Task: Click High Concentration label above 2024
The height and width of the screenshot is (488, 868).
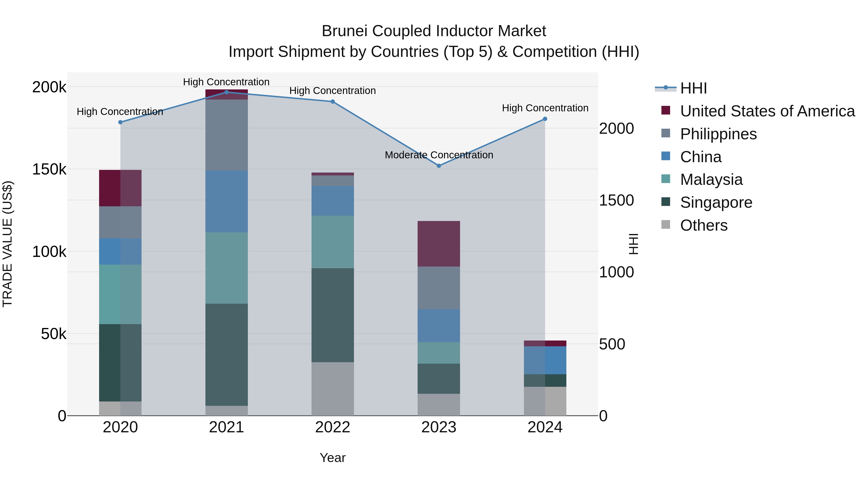Action: pos(545,108)
